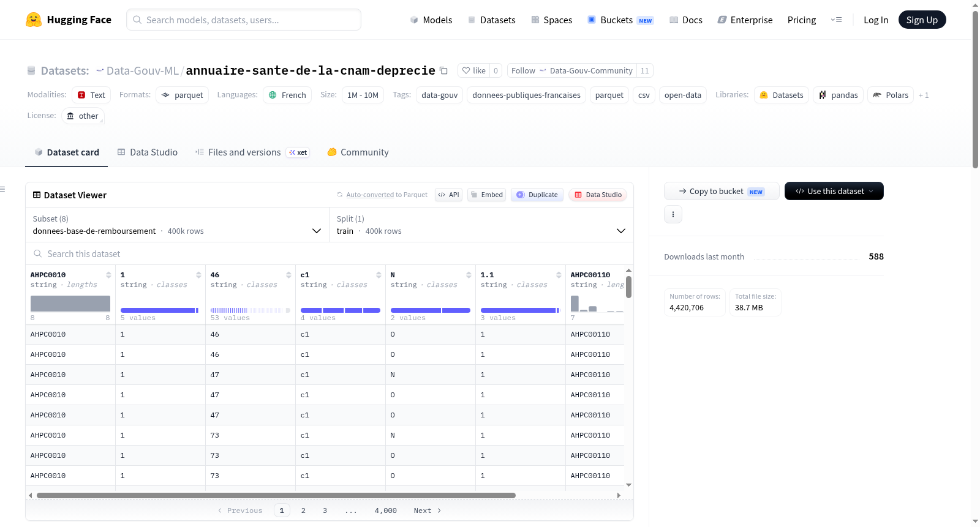Sort the AHPC0010 column

(x=108, y=275)
